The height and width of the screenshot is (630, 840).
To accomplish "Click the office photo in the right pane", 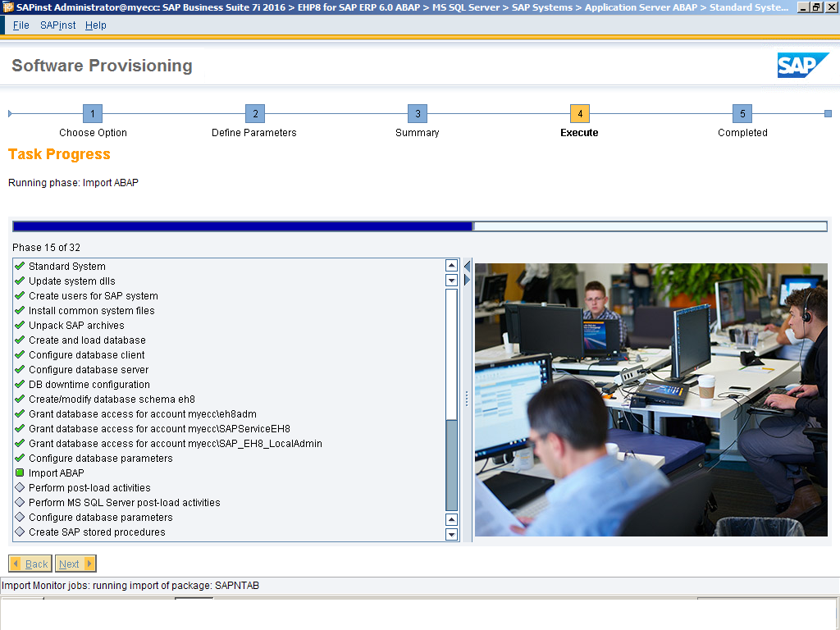I will [651, 399].
